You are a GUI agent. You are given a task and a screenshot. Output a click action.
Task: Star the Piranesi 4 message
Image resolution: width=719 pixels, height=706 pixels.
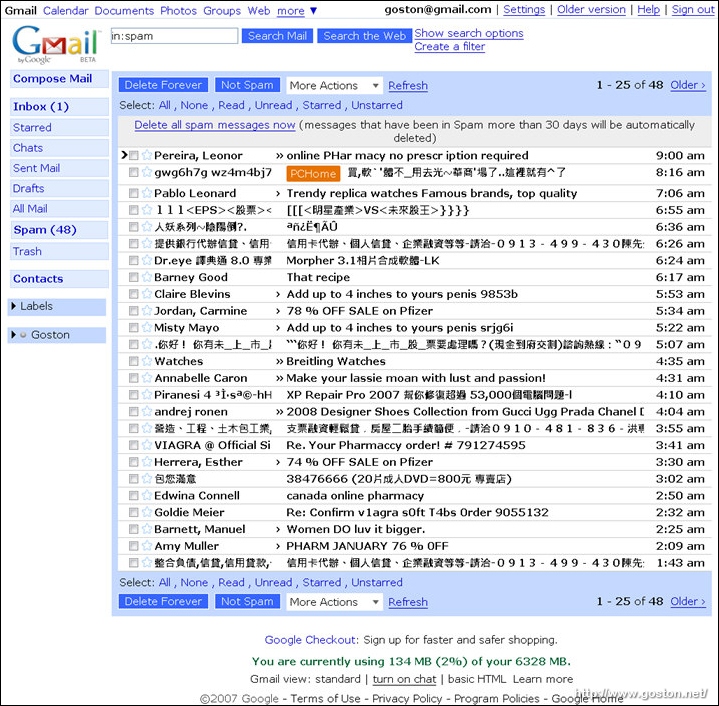pyautogui.click(x=147, y=395)
